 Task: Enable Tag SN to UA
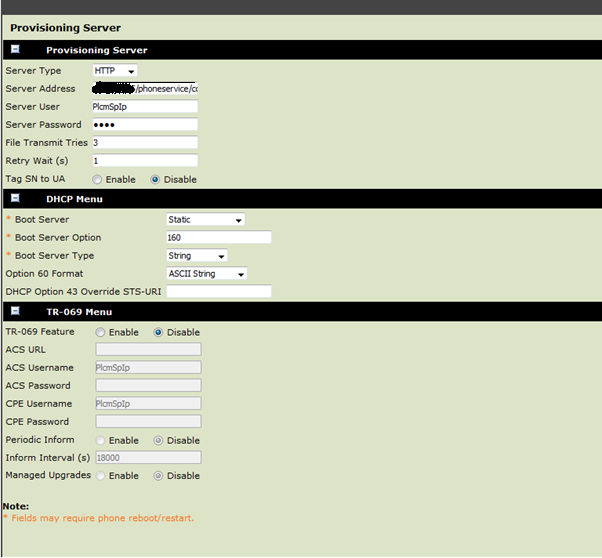[97, 180]
